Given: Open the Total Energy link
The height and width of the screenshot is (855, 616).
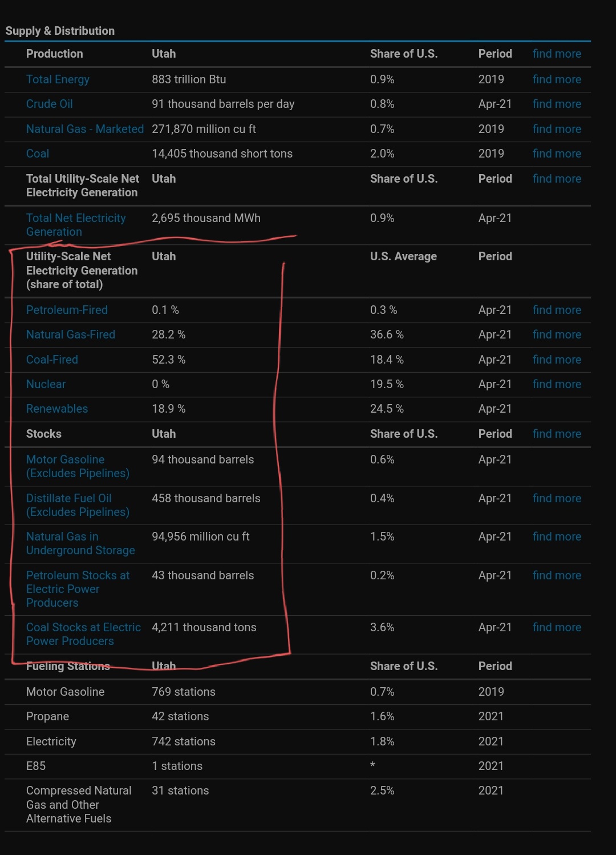Looking at the screenshot, I should (58, 79).
